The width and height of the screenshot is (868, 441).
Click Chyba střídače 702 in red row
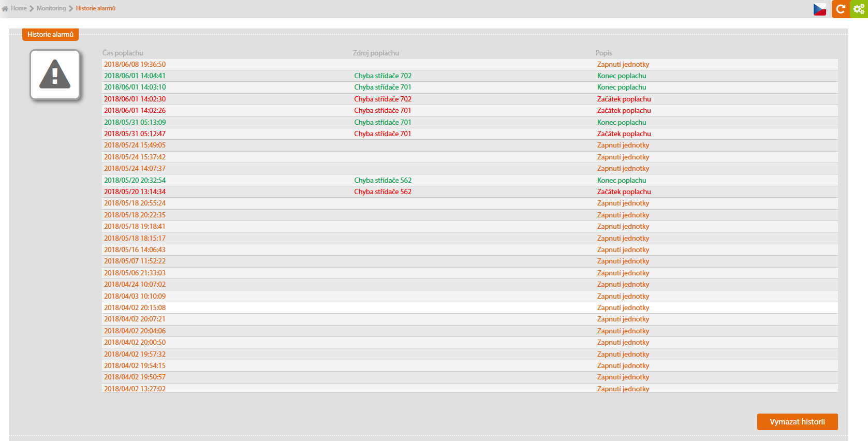pyautogui.click(x=382, y=99)
